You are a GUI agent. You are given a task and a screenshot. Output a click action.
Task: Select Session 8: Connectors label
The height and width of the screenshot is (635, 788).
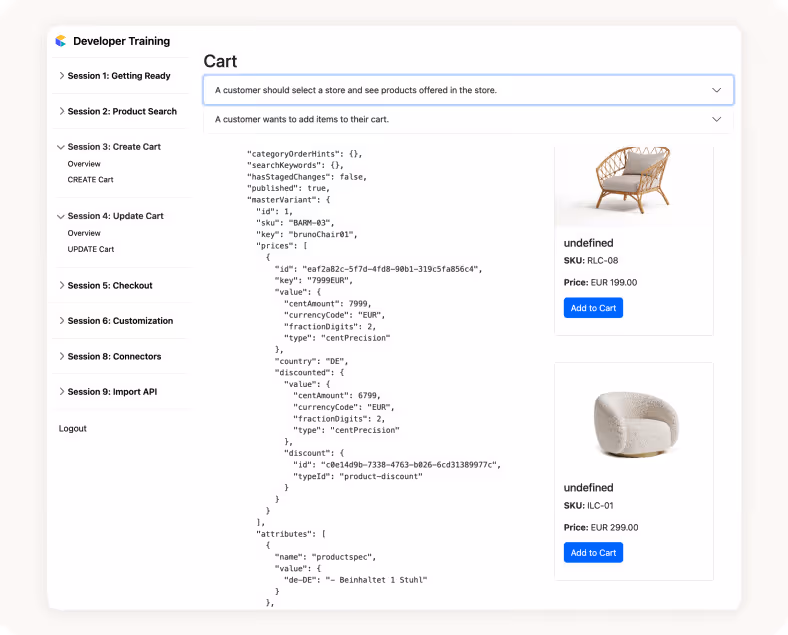click(x=115, y=356)
